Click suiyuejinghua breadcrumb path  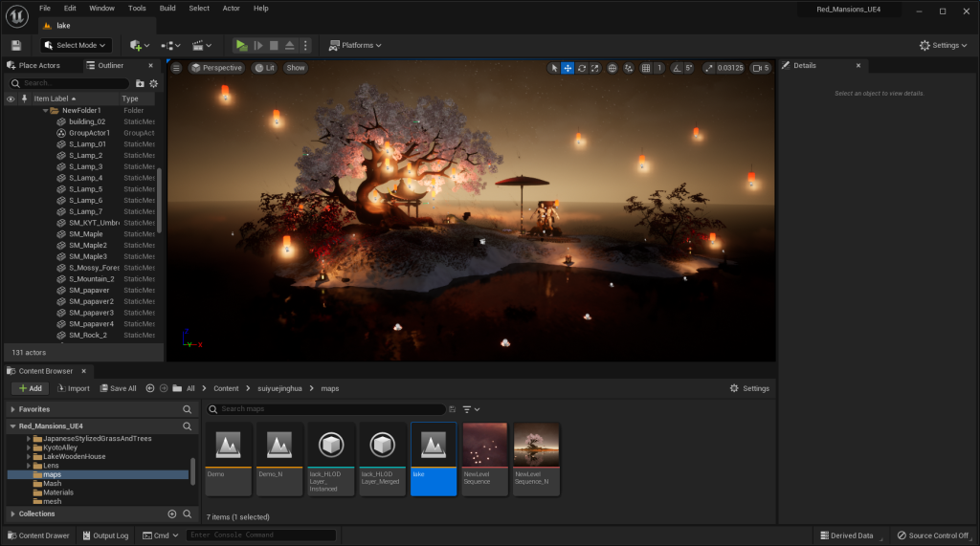tap(279, 388)
